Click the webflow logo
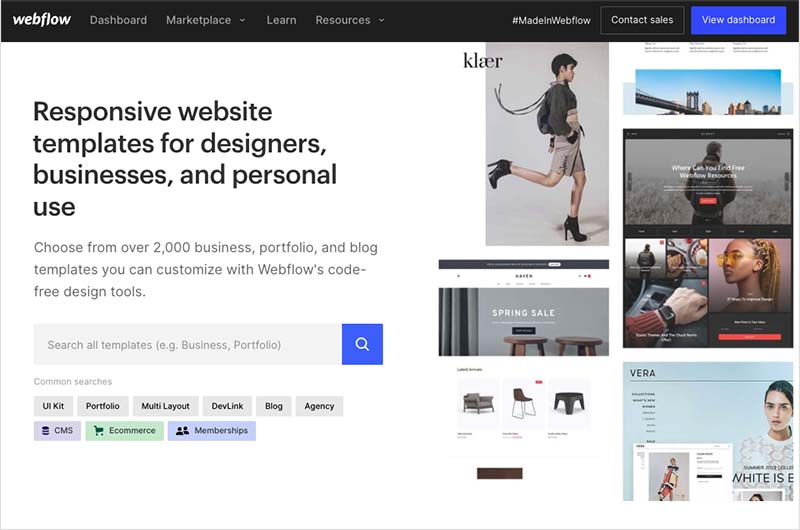 [42, 20]
